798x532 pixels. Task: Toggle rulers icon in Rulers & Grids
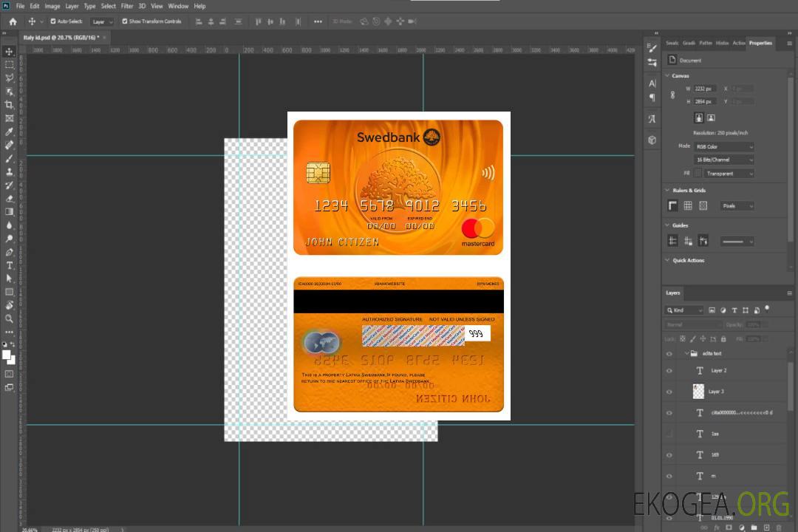click(x=673, y=205)
